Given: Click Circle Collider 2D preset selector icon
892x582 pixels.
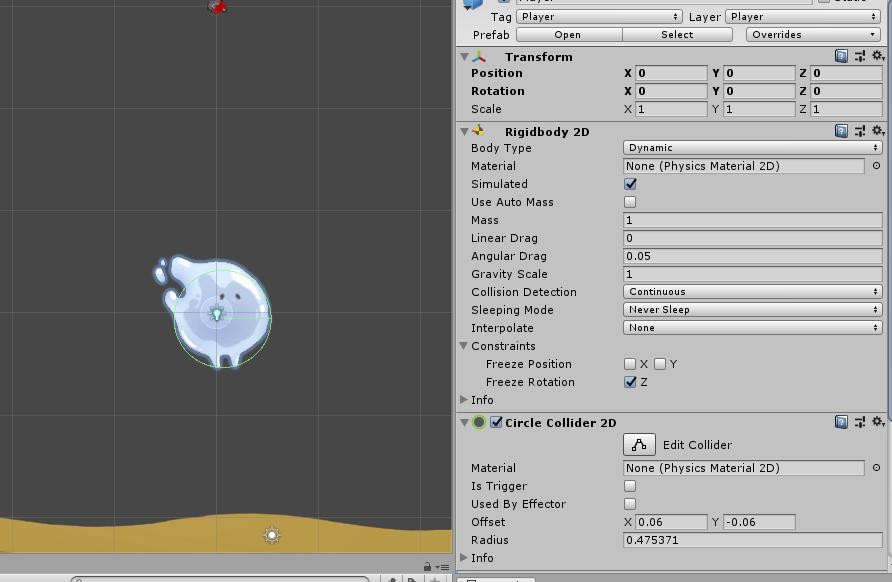Looking at the screenshot, I should 860,422.
